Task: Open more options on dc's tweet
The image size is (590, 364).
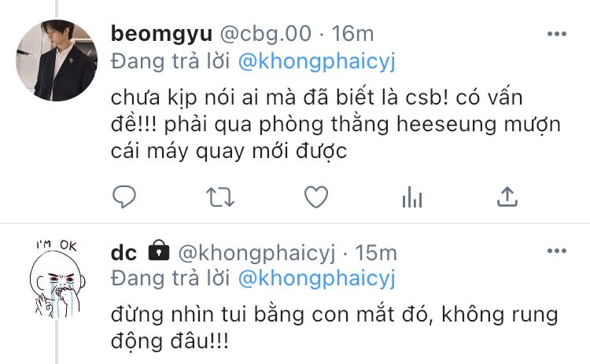Action: [557, 251]
